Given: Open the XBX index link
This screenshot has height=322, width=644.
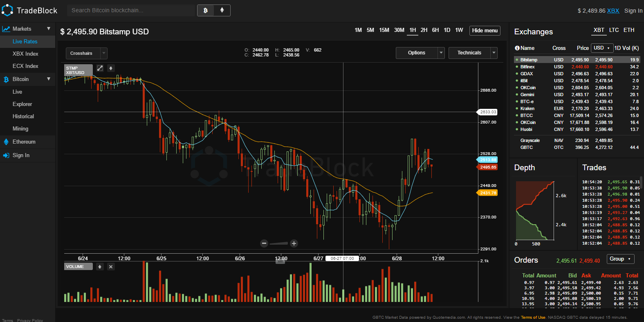Looking at the screenshot, I should pyautogui.click(x=613, y=11).
